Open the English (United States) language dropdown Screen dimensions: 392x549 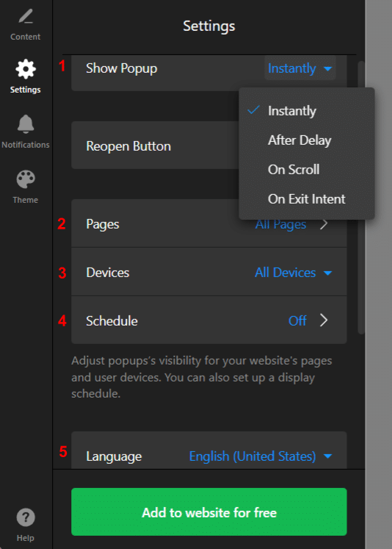pos(260,456)
